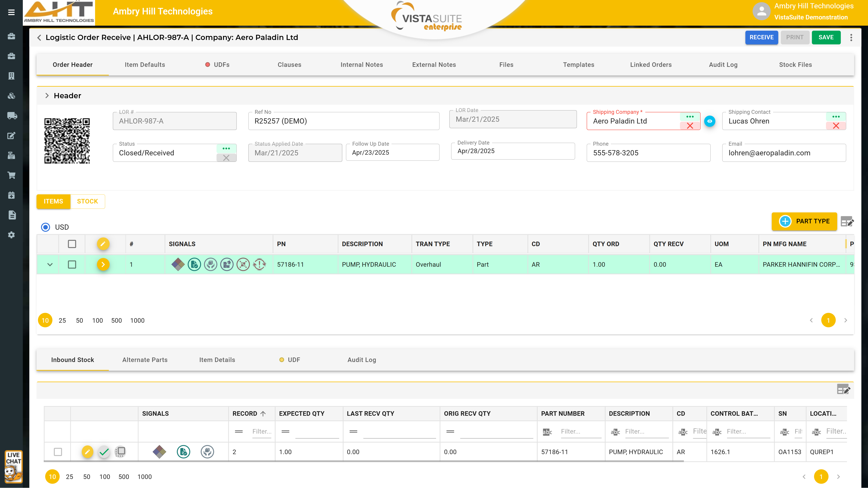868x488 pixels.
Task: Click the Ref No input field
Action: [x=343, y=121]
